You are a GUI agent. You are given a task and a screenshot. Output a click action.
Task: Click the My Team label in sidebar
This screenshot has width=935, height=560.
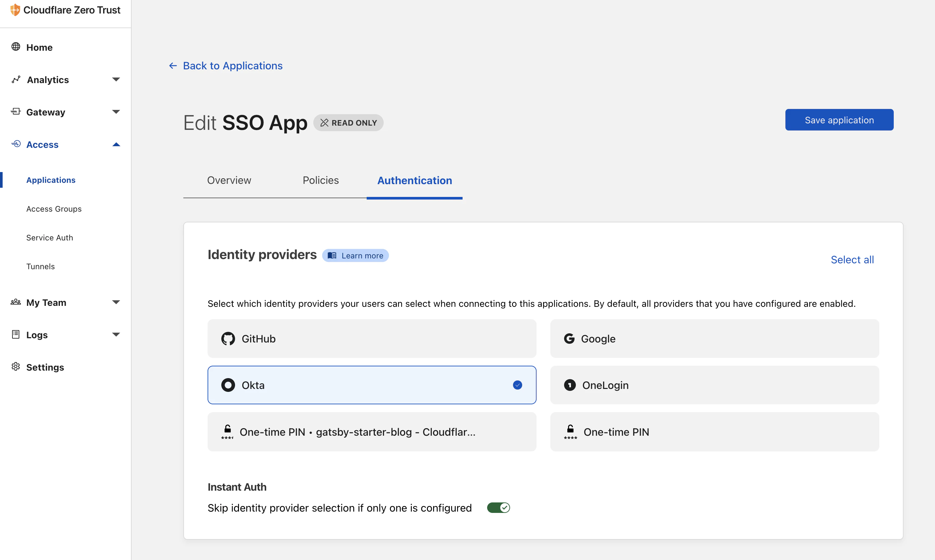[46, 303]
